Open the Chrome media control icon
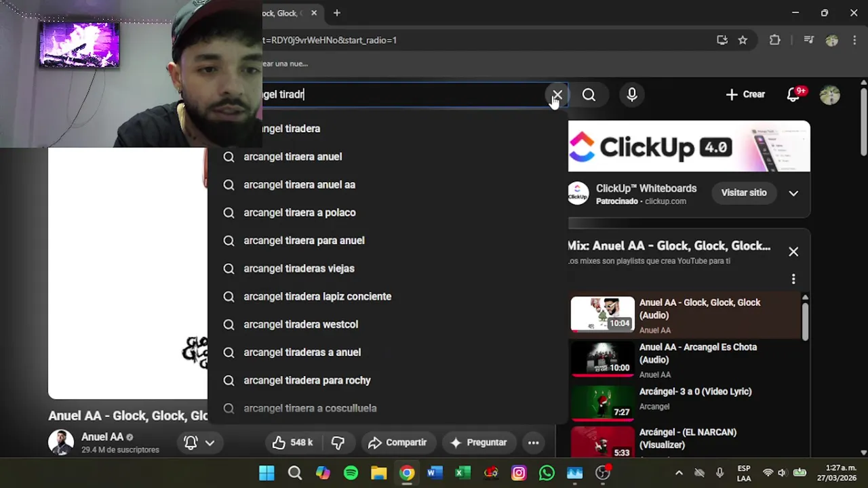 [x=808, y=40]
